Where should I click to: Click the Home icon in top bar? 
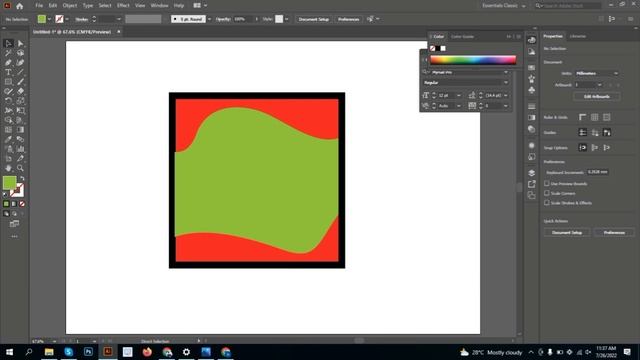click(19, 6)
